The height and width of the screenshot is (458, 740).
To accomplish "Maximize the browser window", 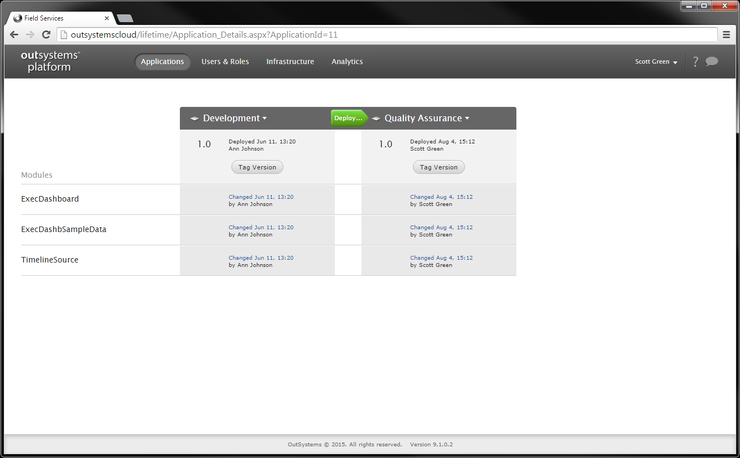I will (x=704, y=6).
